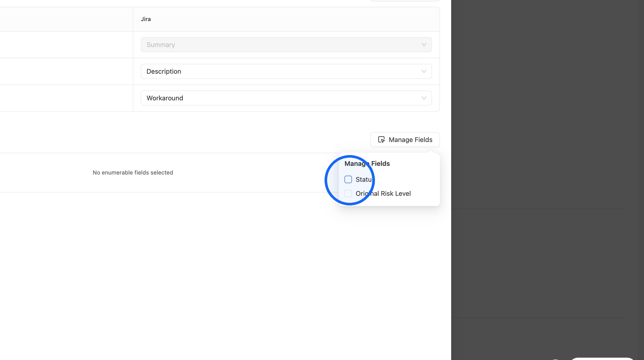Expand chevron arrow on Description field
The width and height of the screenshot is (644, 360).
point(424,71)
